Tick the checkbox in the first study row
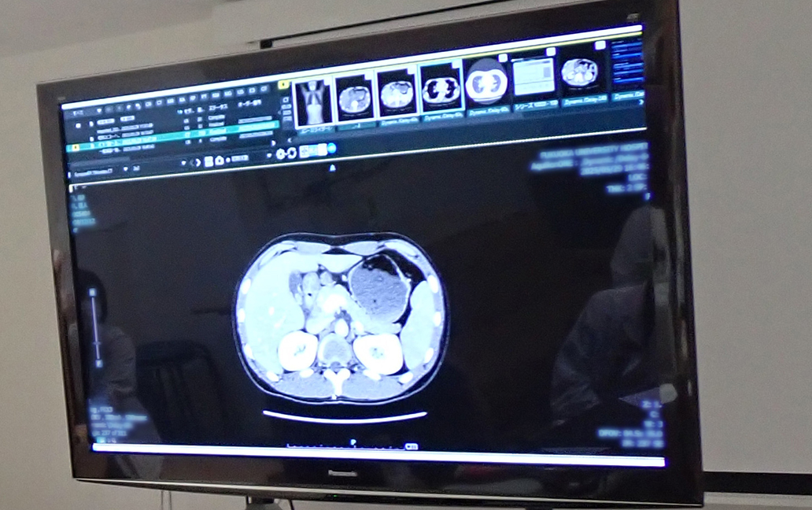This screenshot has height=510, width=812. click(x=78, y=125)
